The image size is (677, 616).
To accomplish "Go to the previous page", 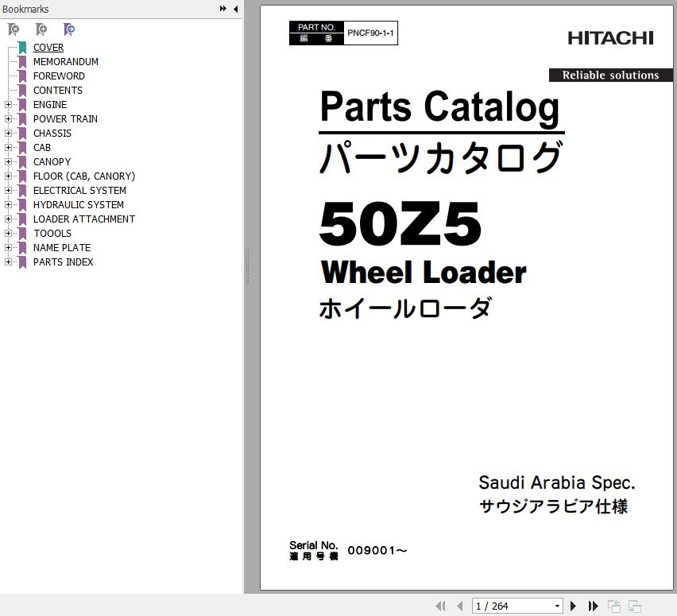I will coord(459,606).
